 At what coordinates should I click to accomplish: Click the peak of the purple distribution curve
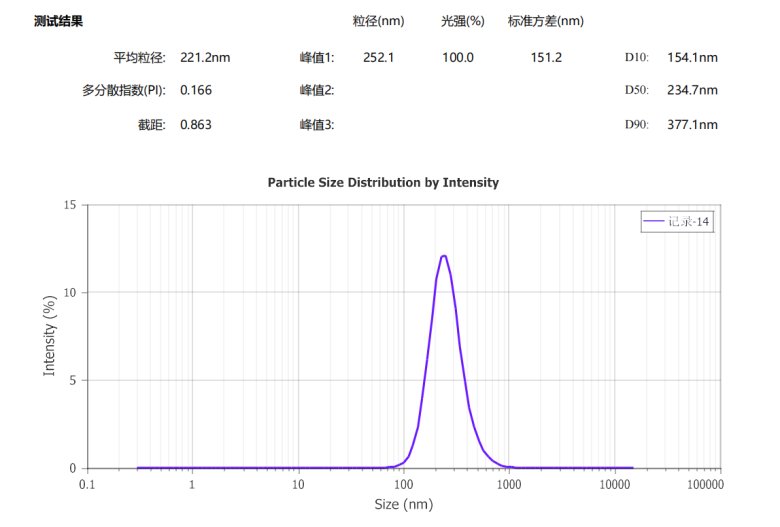(443, 256)
